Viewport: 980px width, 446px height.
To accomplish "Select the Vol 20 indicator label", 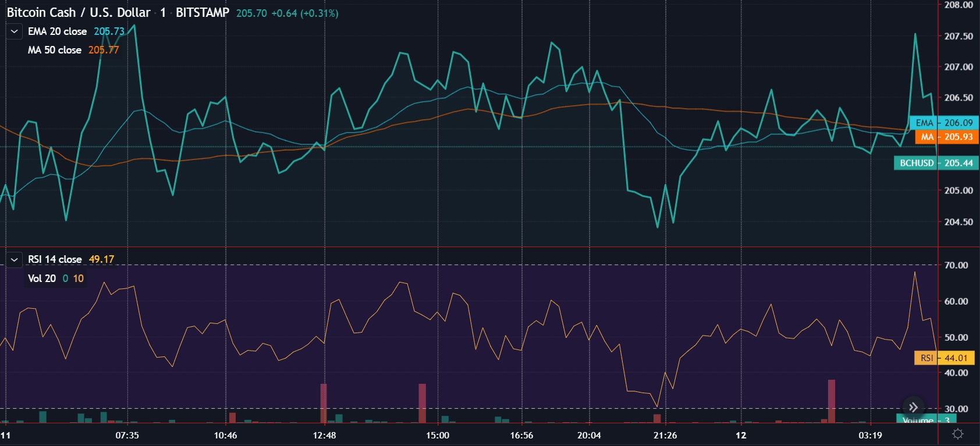I will pos(42,279).
